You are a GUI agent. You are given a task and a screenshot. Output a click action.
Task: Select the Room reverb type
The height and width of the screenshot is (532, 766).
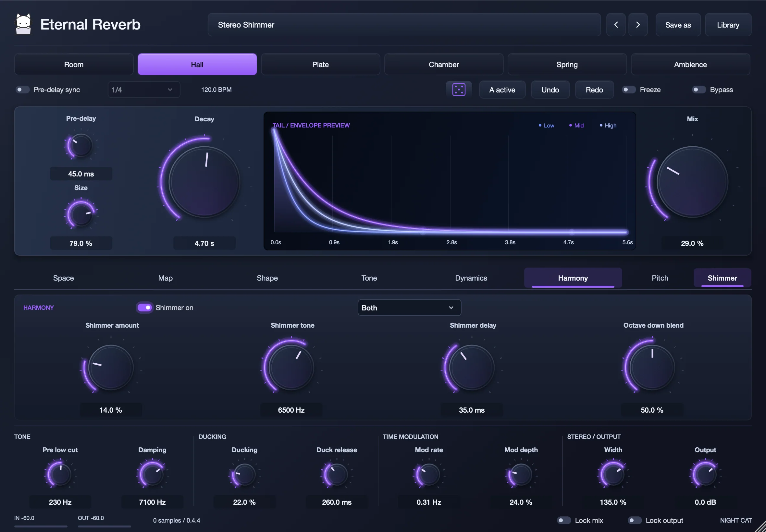[74, 64]
